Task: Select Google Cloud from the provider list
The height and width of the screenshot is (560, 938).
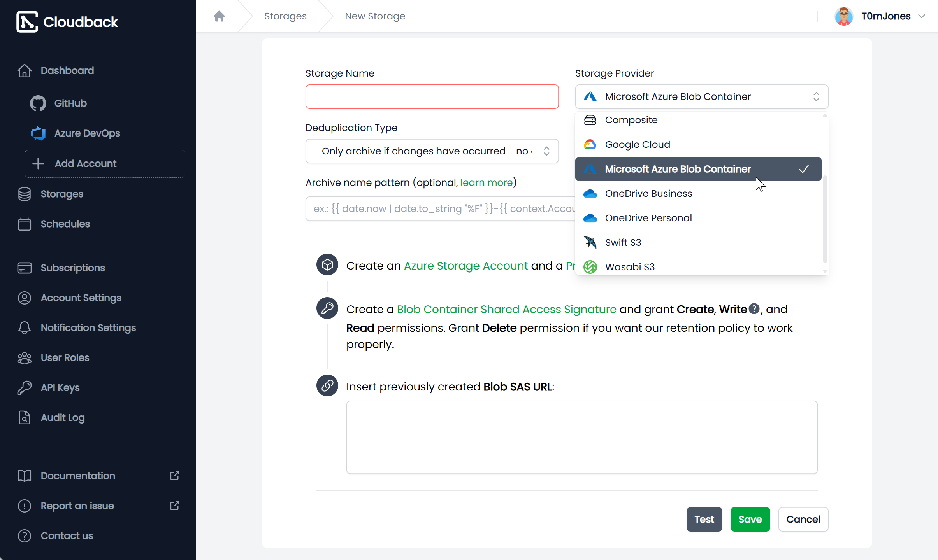Action: coord(637,145)
